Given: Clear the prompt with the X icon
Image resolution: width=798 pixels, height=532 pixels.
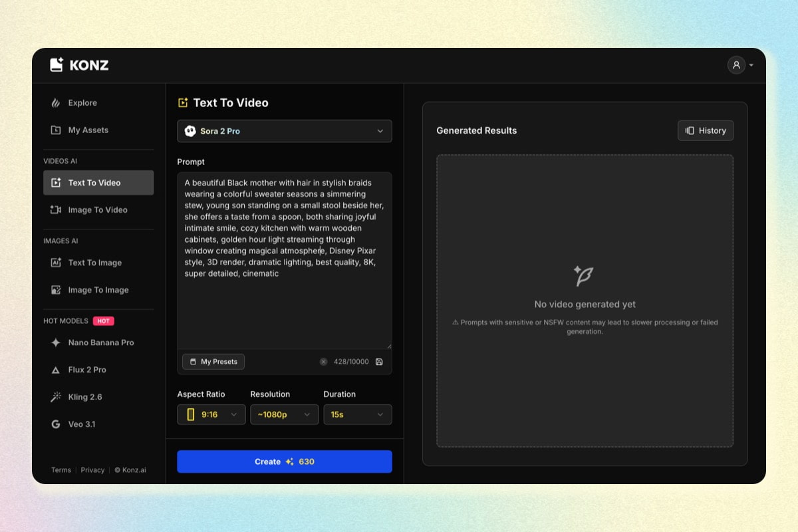Looking at the screenshot, I should [324, 362].
